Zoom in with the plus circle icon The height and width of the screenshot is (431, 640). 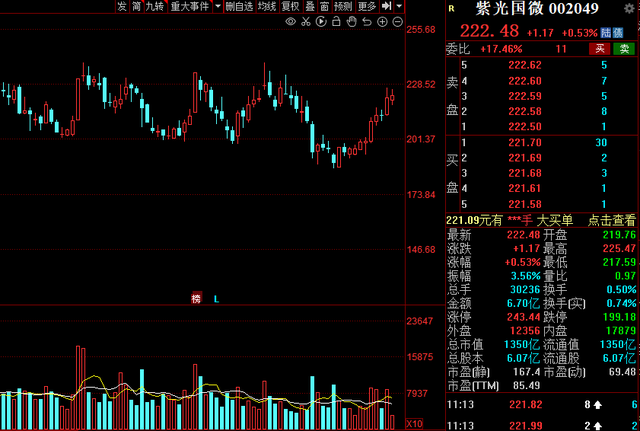click(382, 22)
